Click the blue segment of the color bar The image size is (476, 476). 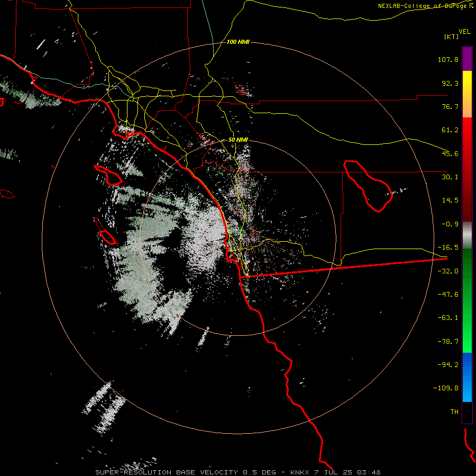tap(467, 377)
